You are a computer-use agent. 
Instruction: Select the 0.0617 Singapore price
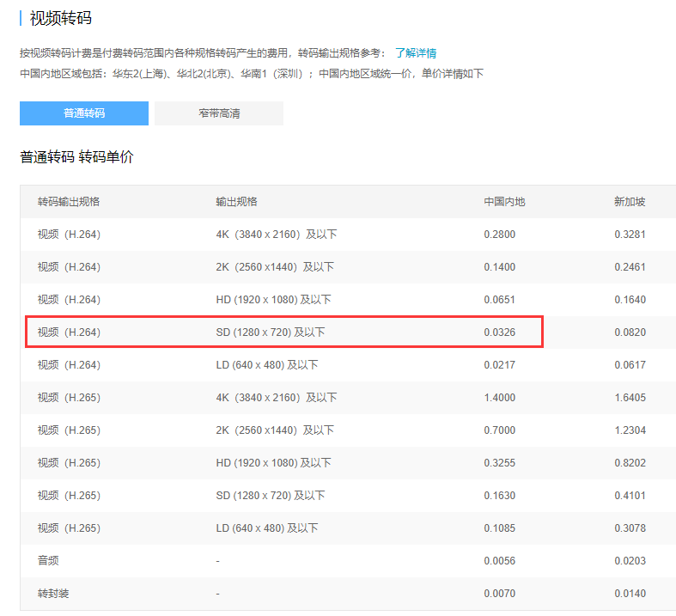[630, 365]
